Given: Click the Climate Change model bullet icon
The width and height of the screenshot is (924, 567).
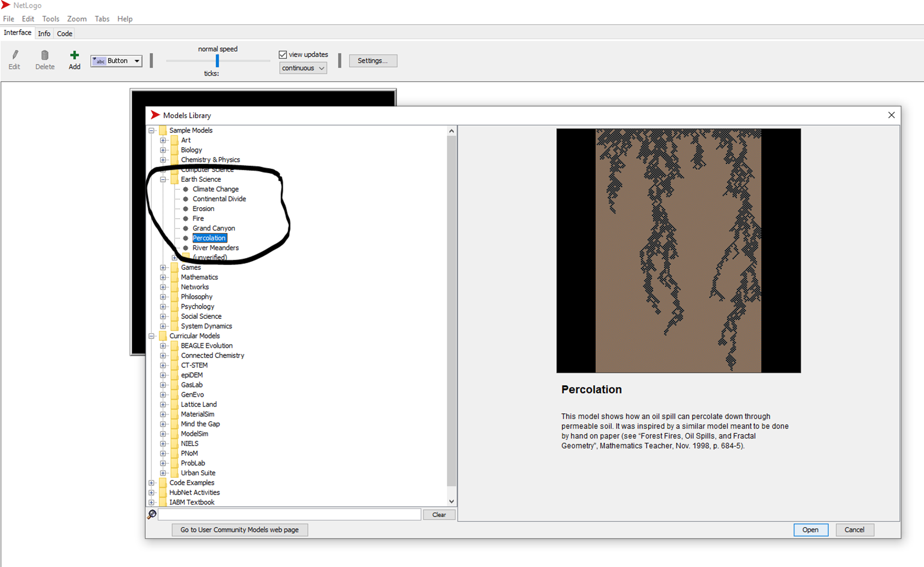Looking at the screenshot, I should (185, 189).
